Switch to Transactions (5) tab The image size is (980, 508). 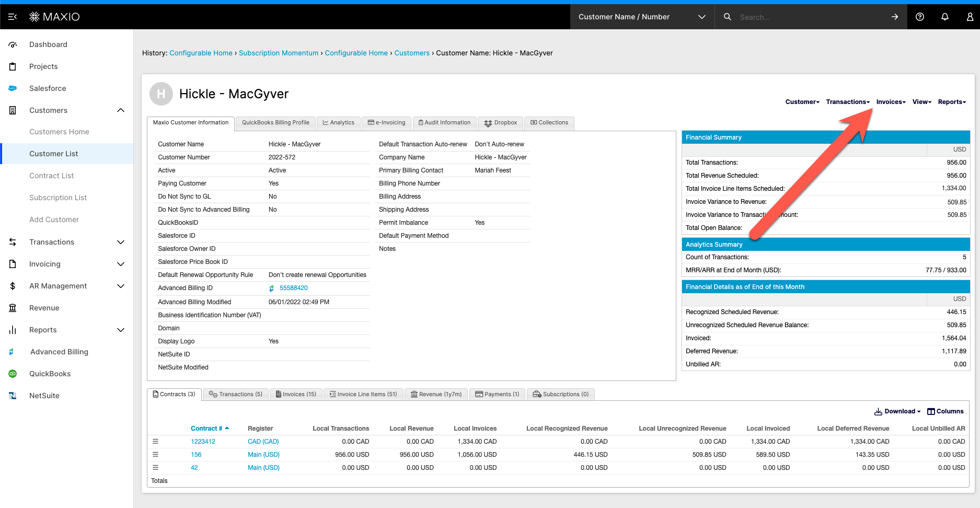point(235,394)
